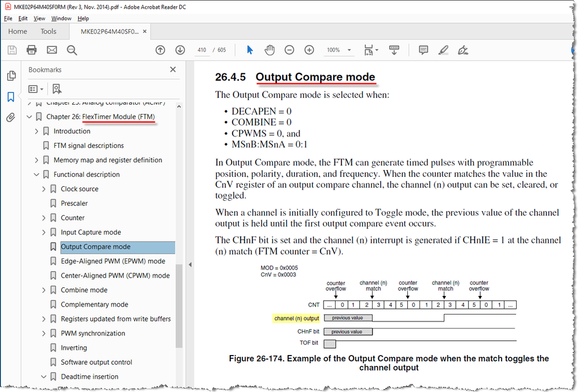Image resolution: width=578 pixels, height=392 pixels.
Task: Select the Output Compare mode bookmark
Action: pos(117,247)
